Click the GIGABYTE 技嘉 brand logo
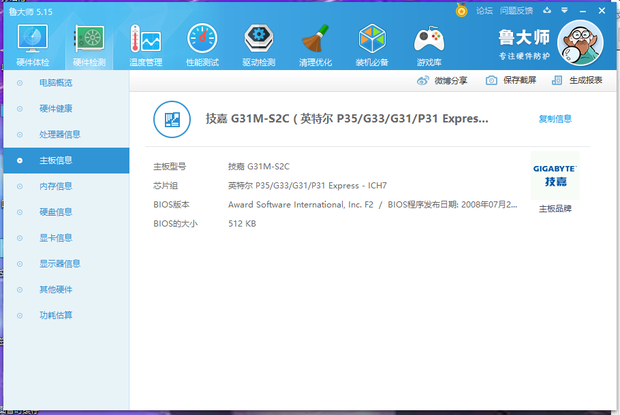The image size is (620, 415). (555, 175)
